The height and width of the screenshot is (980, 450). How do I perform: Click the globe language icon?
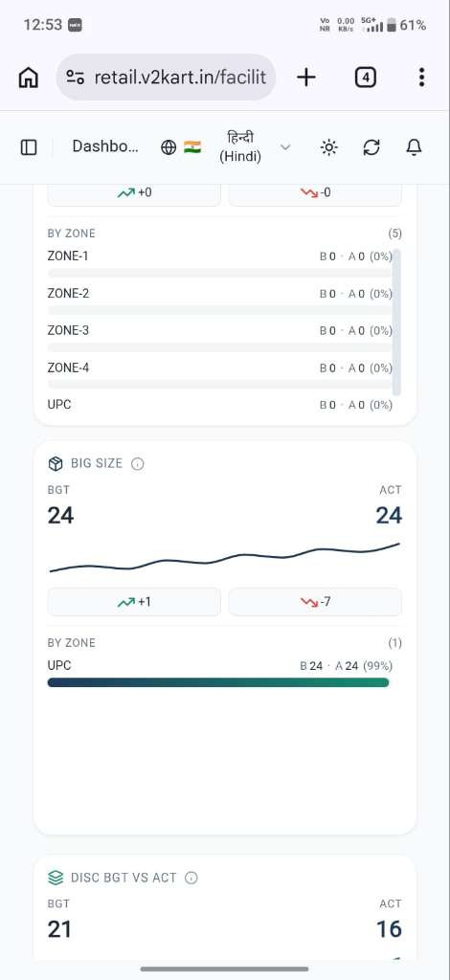[x=169, y=147]
